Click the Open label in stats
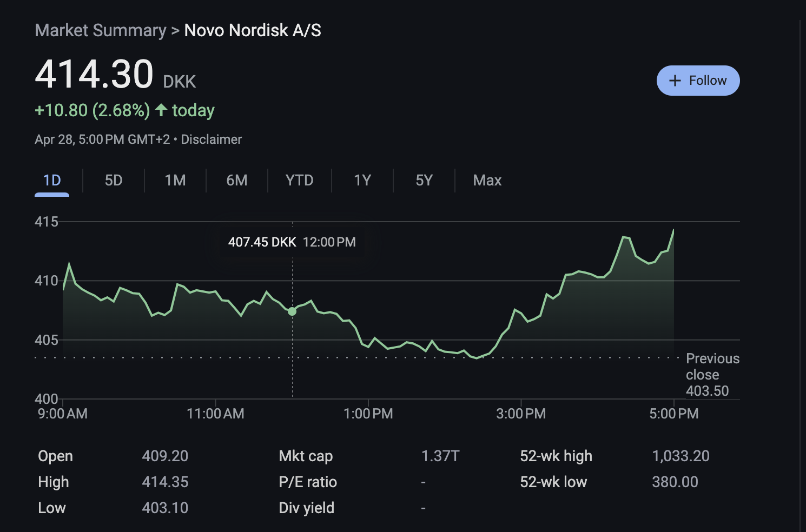 tap(55, 456)
